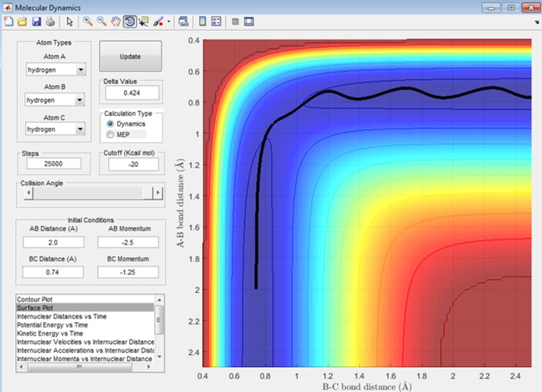This screenshot has width=542, height=392.
Task: Select the Brush data tool
Action: (x=158, y=21)
